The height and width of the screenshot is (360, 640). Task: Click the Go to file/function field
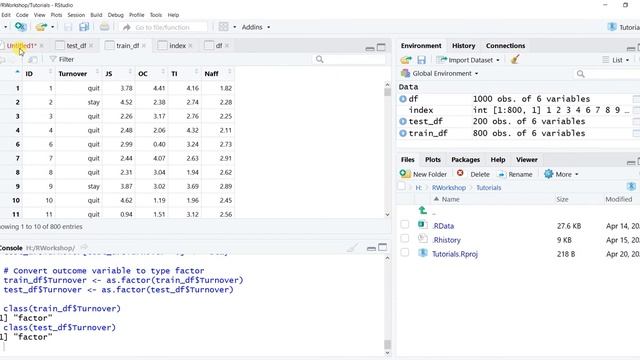point(162,27)
